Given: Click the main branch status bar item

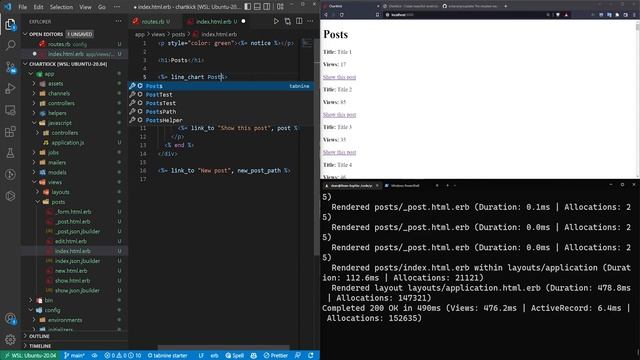Looking at the screenshot, I should click(74, 356).
